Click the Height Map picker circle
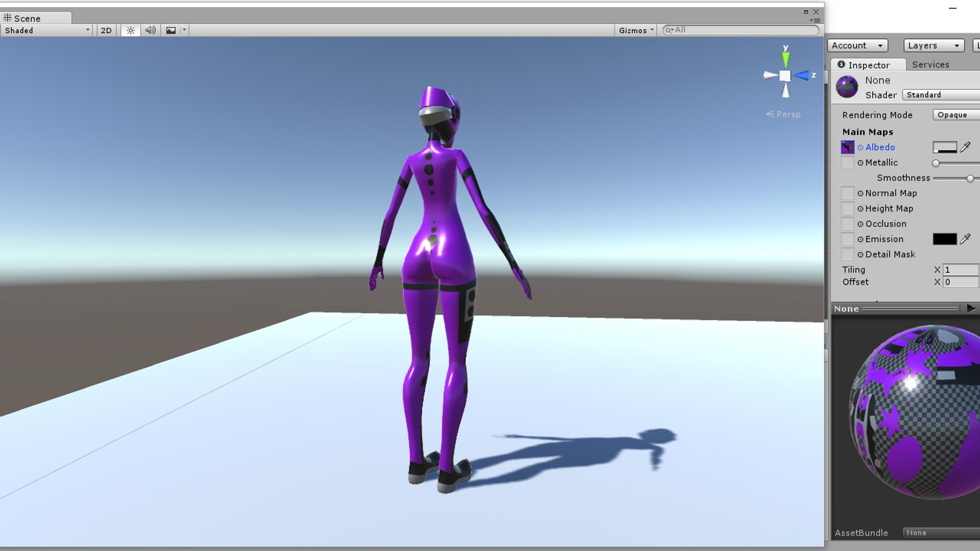This screenshot has width=980, height=551. pyautogui.click(x=861, y=209)
